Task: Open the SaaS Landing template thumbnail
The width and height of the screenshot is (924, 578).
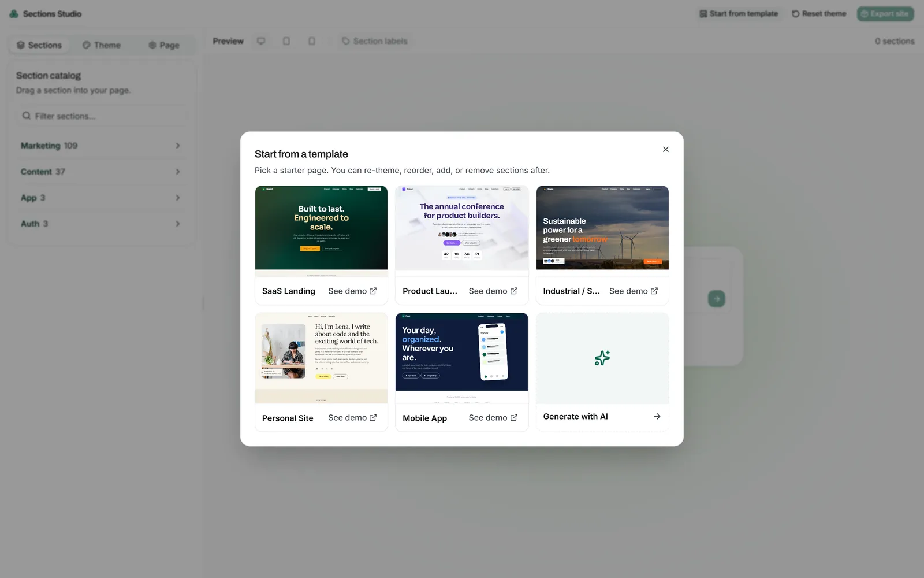Action: [321, 231]
